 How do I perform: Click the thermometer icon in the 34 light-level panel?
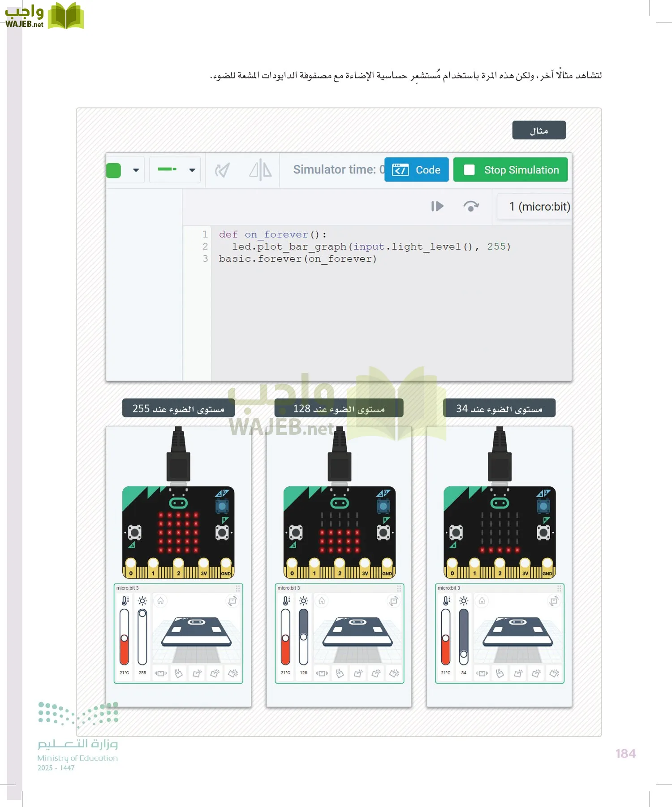[446, 601]
